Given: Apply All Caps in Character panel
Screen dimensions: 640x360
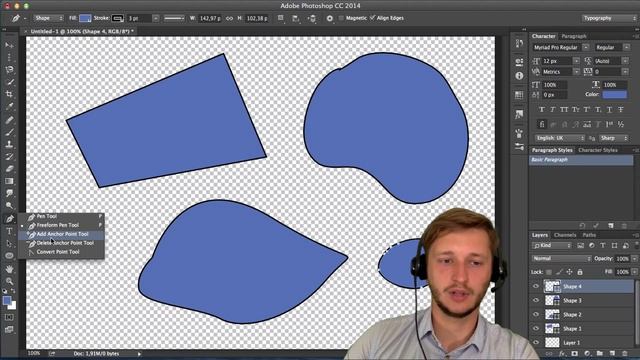Looking at the screenshot, I should [x=564, y=109].
